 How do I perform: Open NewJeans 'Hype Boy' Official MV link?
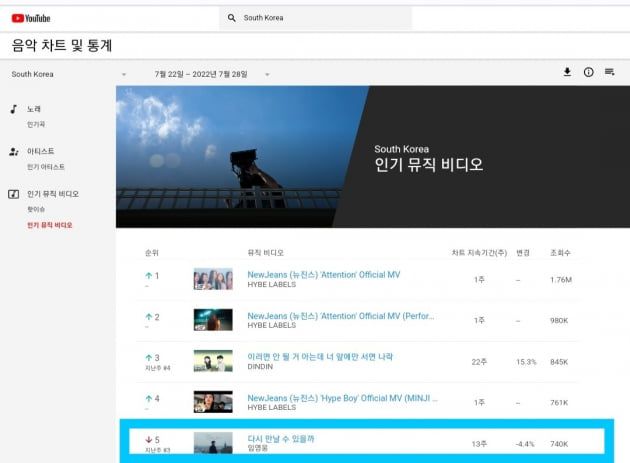point(341,397)
